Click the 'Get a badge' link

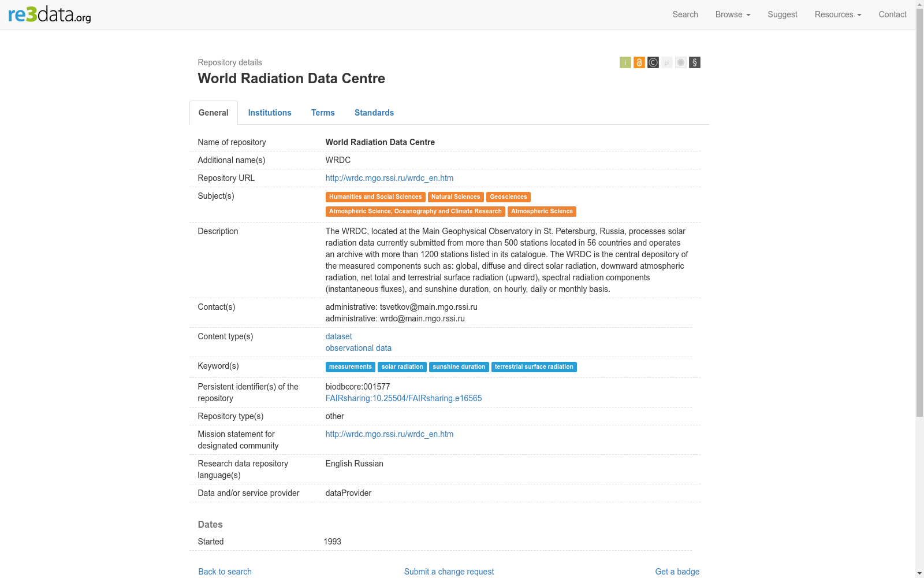(x=677, y=572)
